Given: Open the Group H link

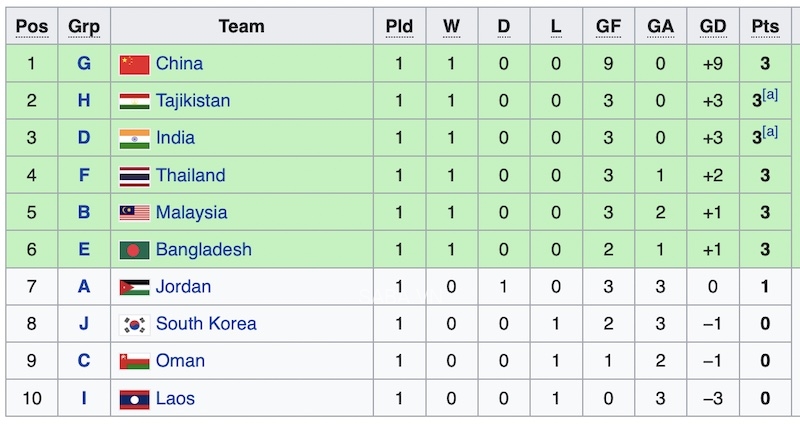Looking at the screenshot, I should tap(84, 101).
